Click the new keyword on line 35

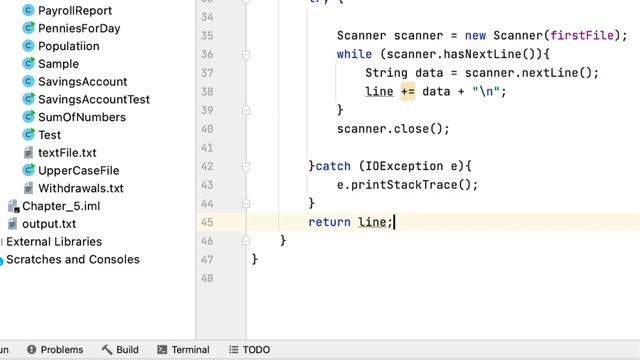[475, 36]
